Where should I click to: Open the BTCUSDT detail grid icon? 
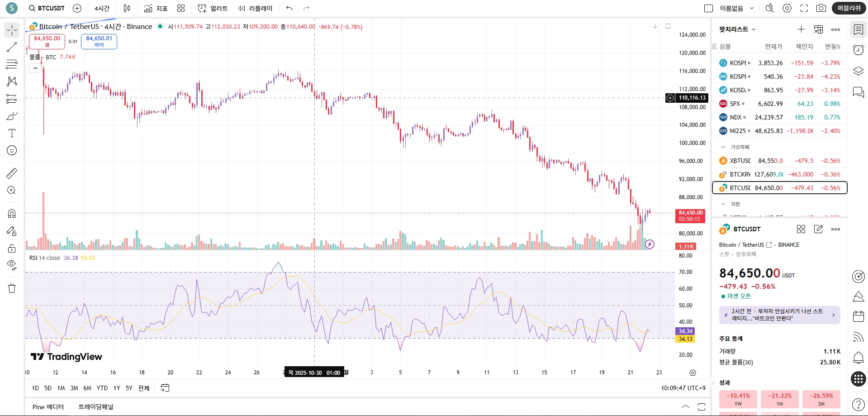click(x=801, y=229)
